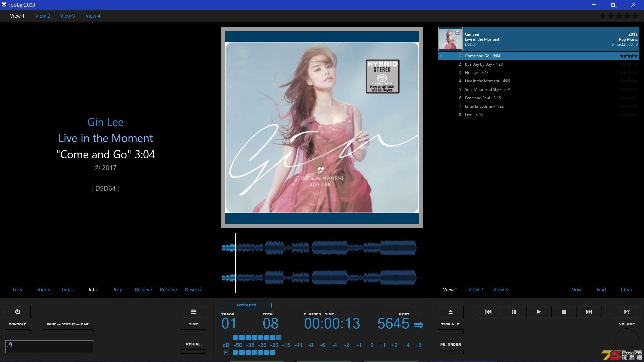
Task: Click the 5645 KBPS bitrate readout
Action: point(393,323)
